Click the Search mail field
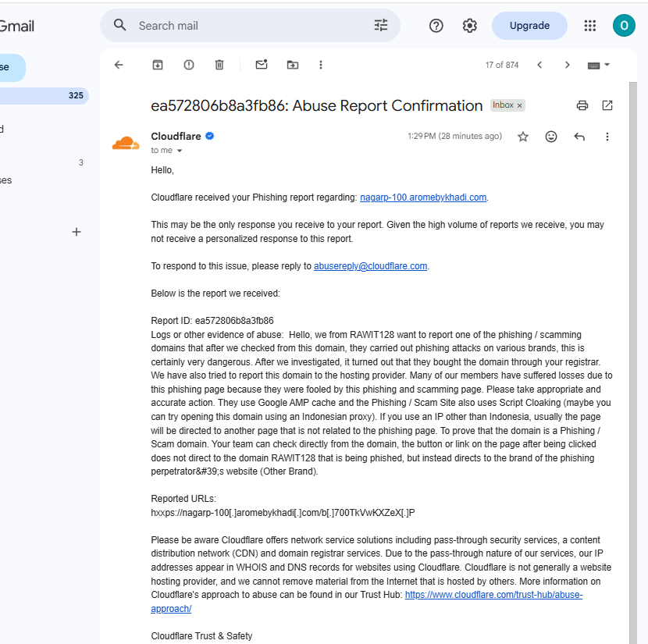 [248, 26]
